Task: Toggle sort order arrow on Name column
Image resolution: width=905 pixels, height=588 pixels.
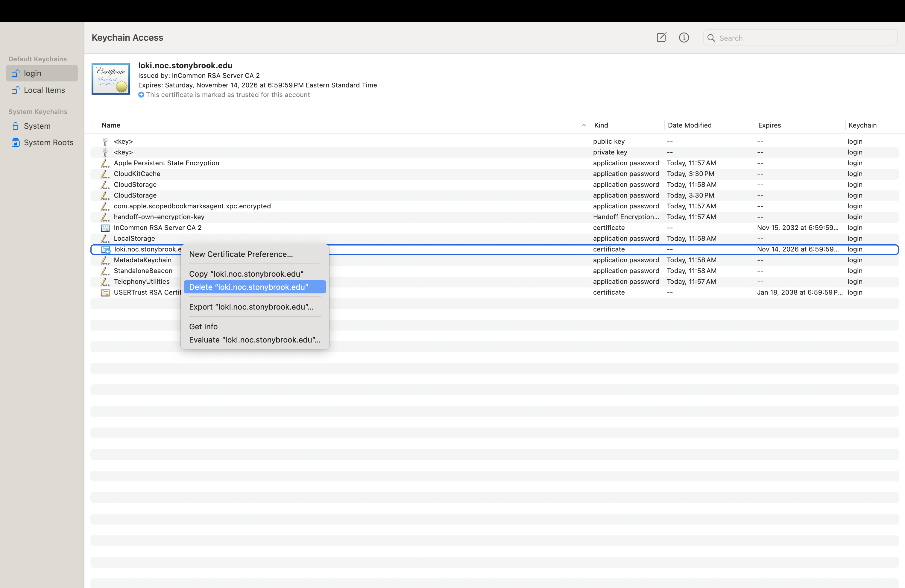Action: [x=584, y=125]
